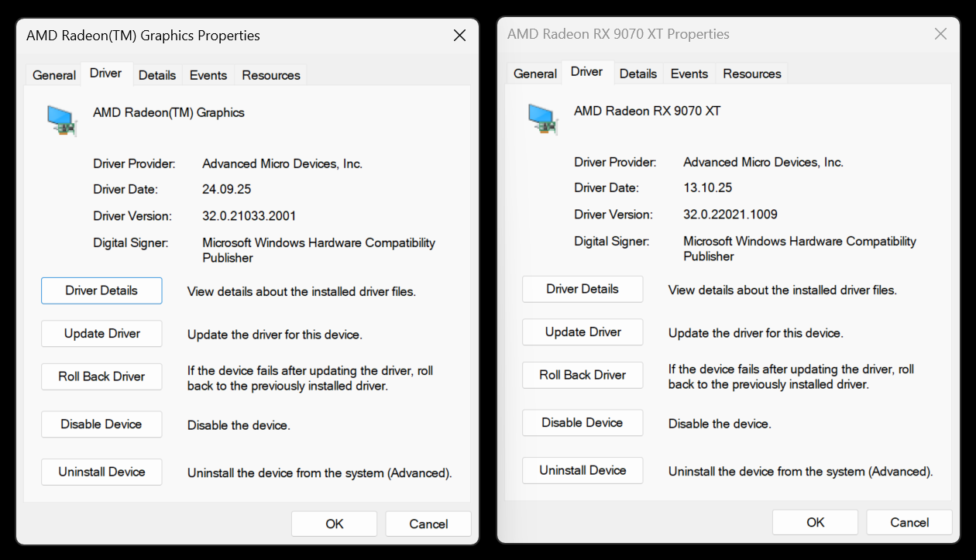This screenshot has height=560, width=976.
Task: Show Resources tab in Radeon(TM) Graphics Properties
Action: coord(271,75)
